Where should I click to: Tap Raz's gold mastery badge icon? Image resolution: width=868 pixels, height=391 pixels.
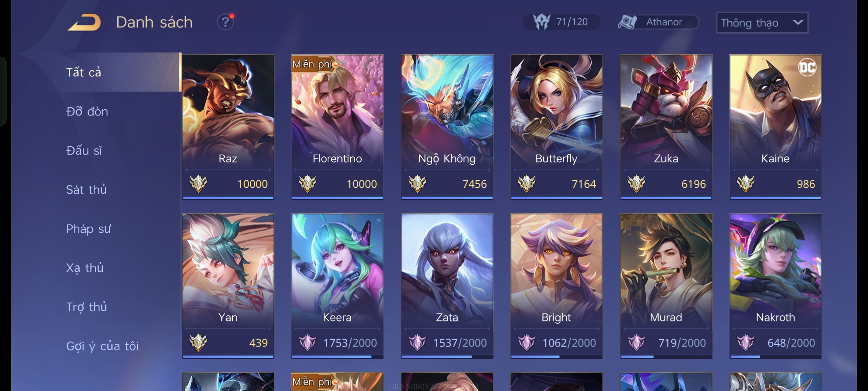pyautogui.click(x=198, y=184)
